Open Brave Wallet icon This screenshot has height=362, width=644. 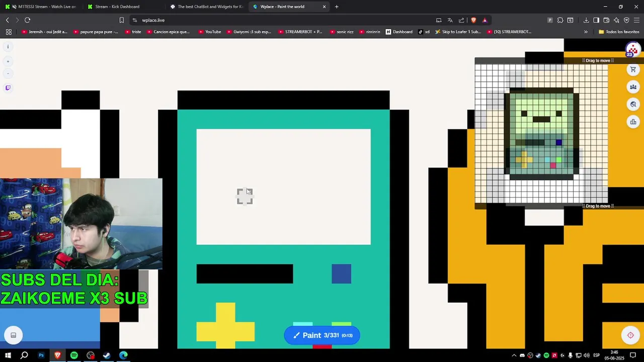pyautogui.click(x=606, y=20)
